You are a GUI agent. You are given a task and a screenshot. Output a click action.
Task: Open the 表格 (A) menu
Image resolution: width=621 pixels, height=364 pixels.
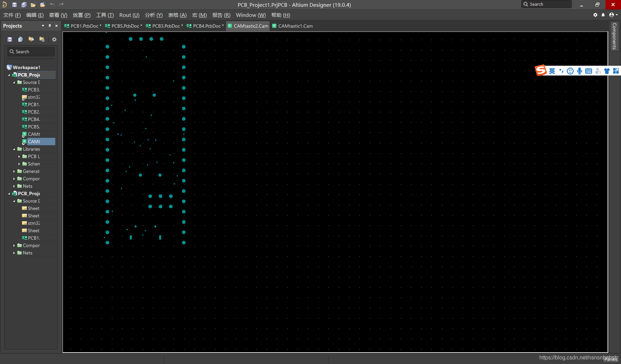pos(177,15)
